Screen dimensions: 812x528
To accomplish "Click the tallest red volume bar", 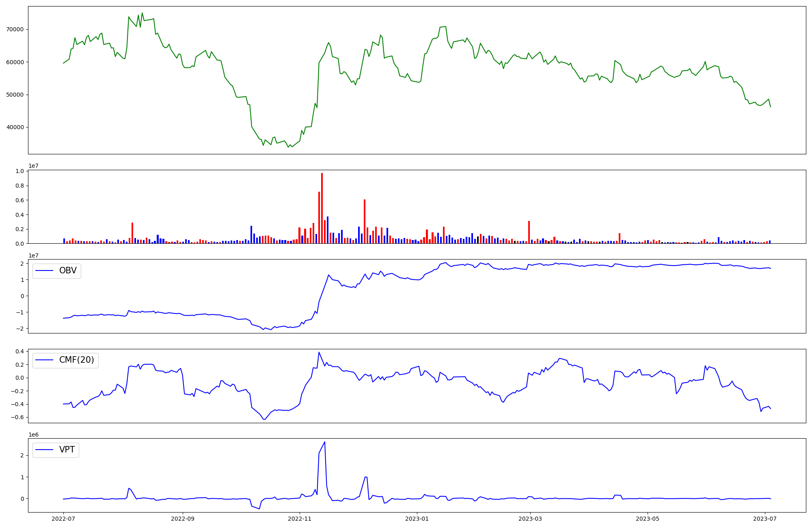I will (x=322, y=207).
